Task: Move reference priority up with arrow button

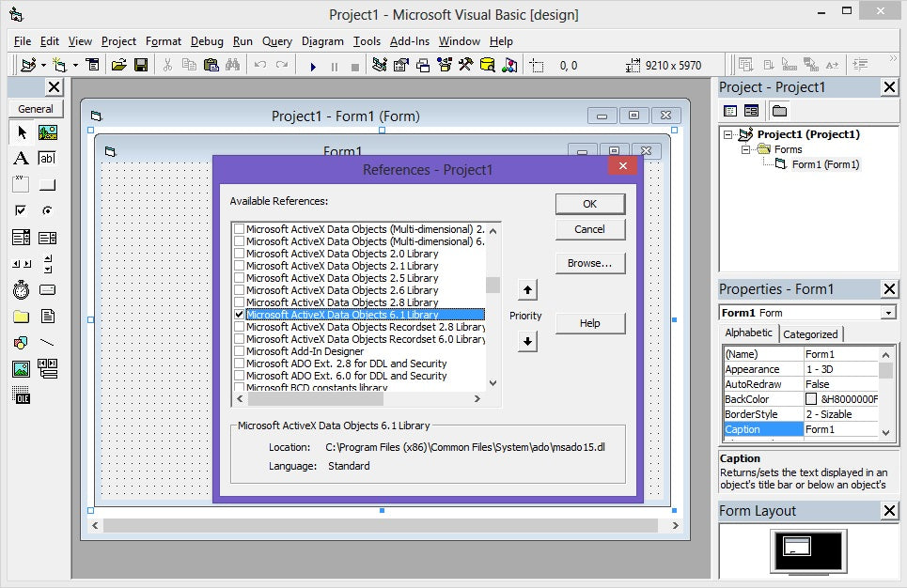Action: (x=527, y=289)
